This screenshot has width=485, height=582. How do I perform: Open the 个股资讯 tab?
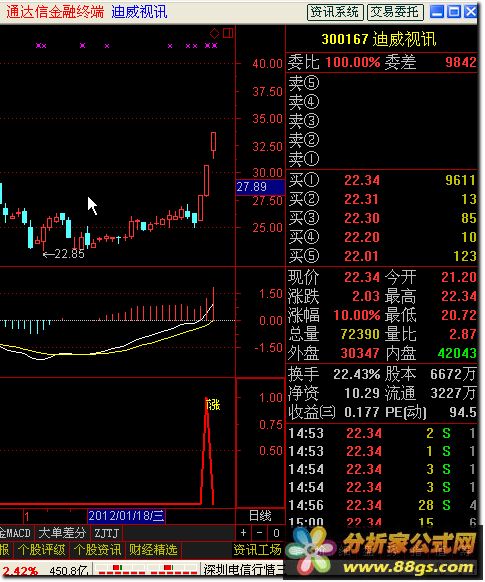pyautogui.click(x=97, y=550)
